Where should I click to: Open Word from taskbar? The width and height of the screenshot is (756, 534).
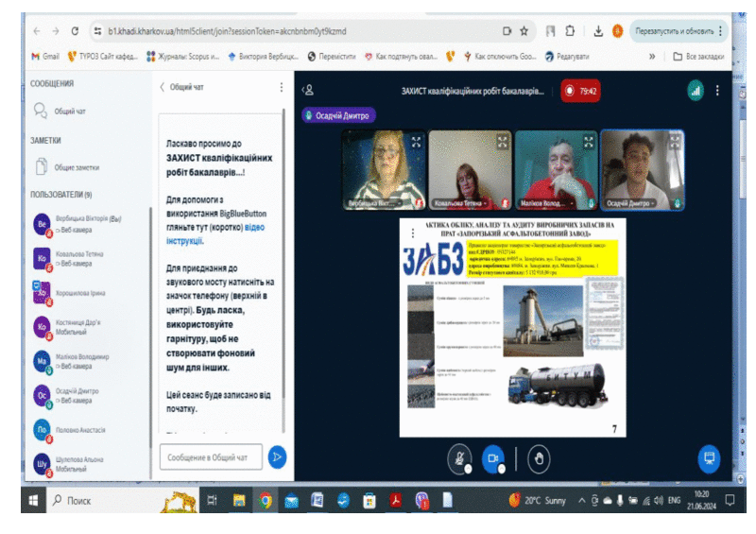coord(318,500)
